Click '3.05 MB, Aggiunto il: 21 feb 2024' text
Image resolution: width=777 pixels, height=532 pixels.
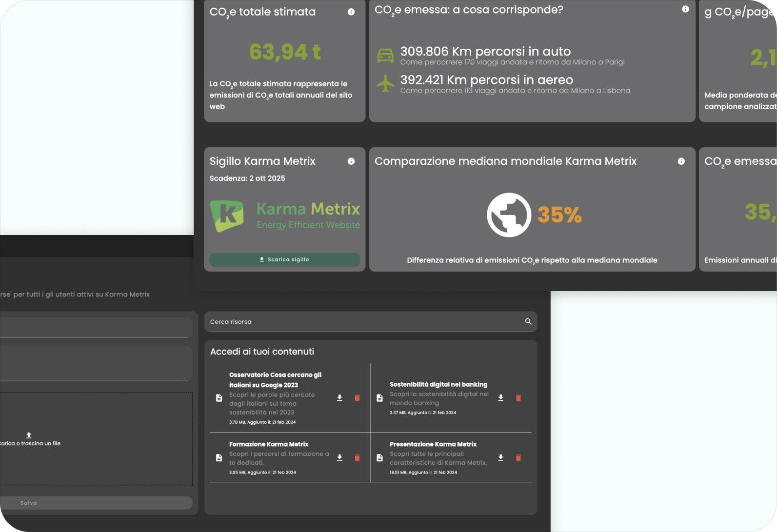point(262,473)
